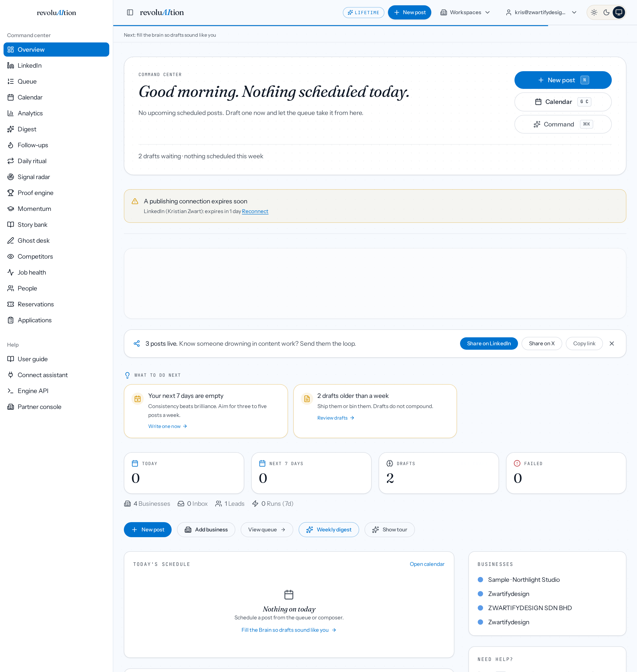Click the Momentum graduation cap icon
Viewport: 637px width, 672px height.
[11, 209]
